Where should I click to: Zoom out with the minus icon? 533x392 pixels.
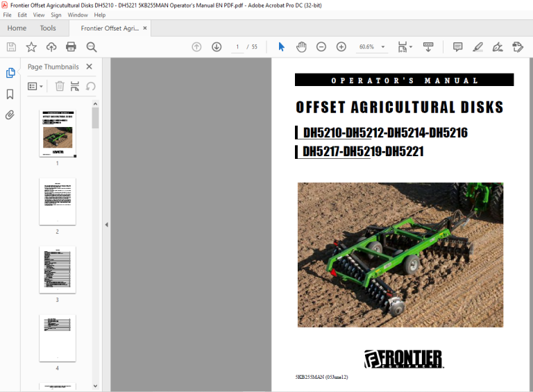[x=321, y=47]
